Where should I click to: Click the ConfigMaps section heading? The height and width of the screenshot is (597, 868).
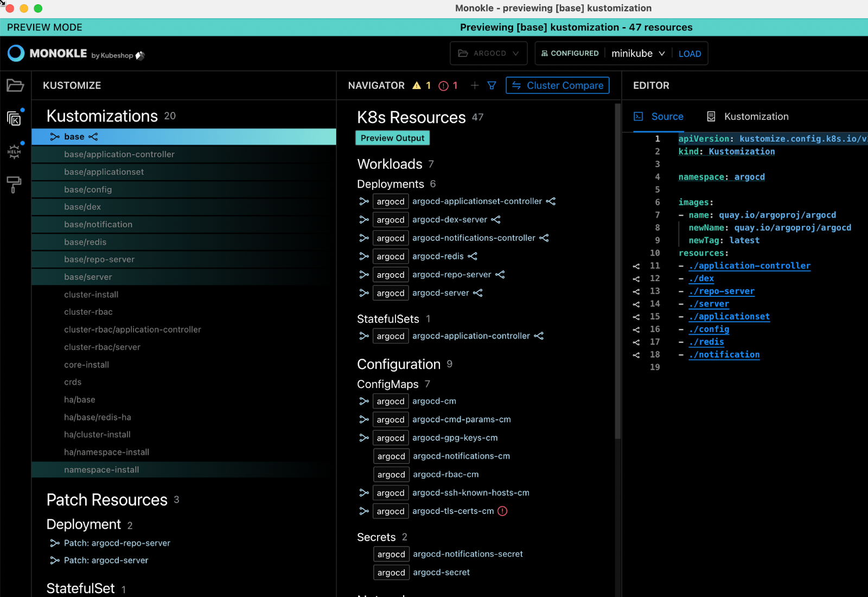[x=388, y=384]
